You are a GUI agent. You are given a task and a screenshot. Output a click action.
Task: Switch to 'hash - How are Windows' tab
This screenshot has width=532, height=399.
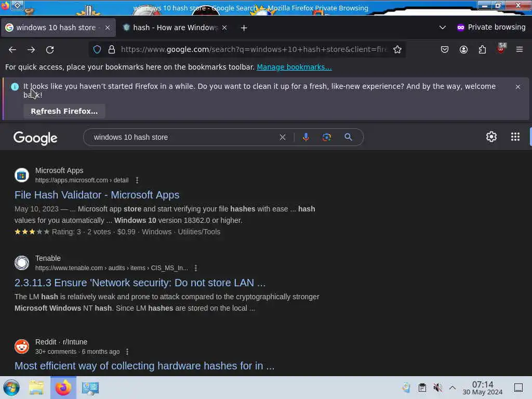175,28
